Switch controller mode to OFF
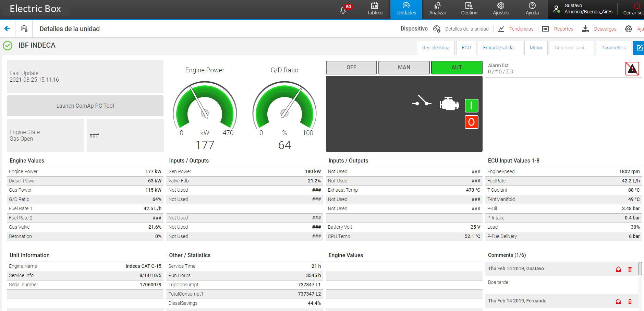644x311 pixels. pyautogui.click(x=351, y=68)
